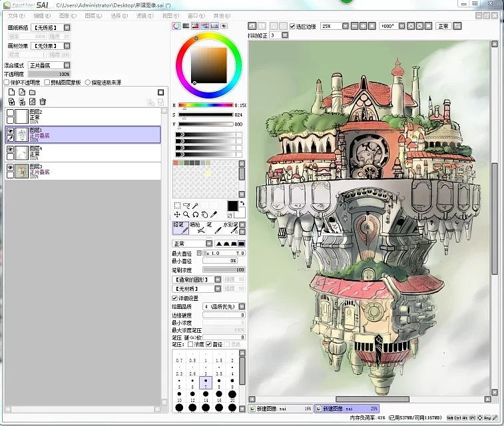Open 文件 menu
The width and height of the screenshot is (504, 426).
pyautogui.click(x=16, y=16)
